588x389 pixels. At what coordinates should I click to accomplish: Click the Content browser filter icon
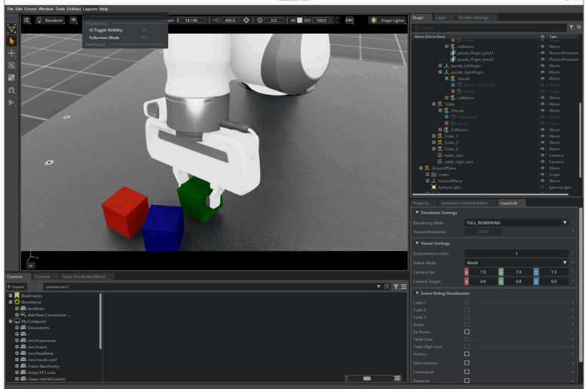click(396, 286)
